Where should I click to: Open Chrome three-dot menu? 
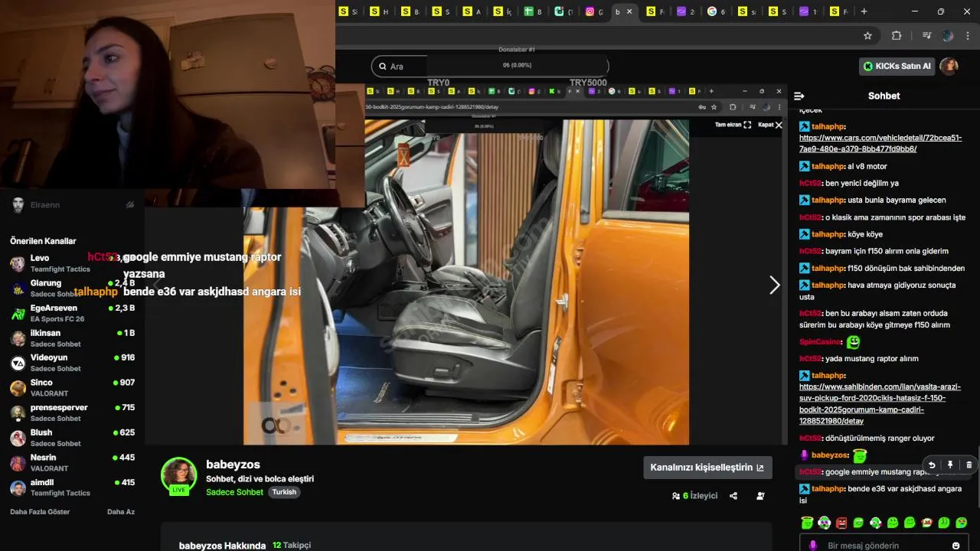[x=969, y=35]
